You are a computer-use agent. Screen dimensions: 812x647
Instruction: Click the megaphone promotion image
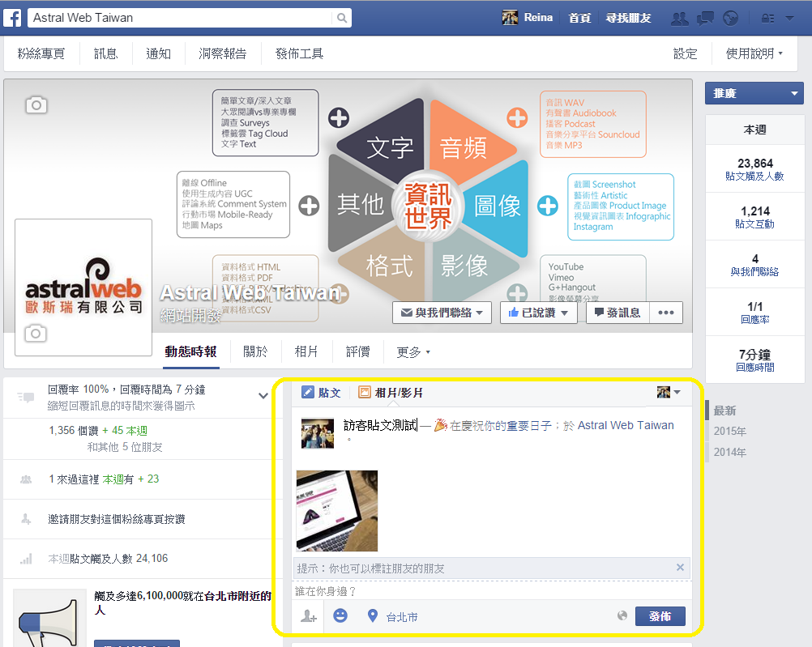point(50,619)
